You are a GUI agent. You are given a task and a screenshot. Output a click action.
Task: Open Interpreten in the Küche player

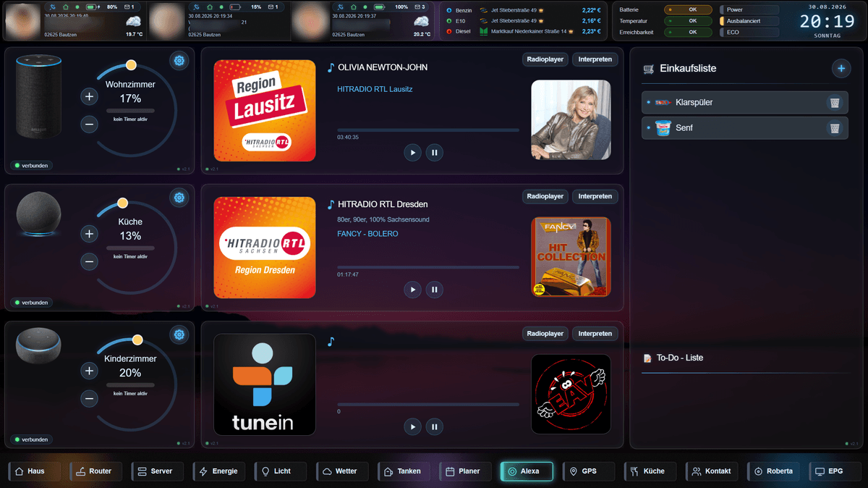[x=595, y=196]
